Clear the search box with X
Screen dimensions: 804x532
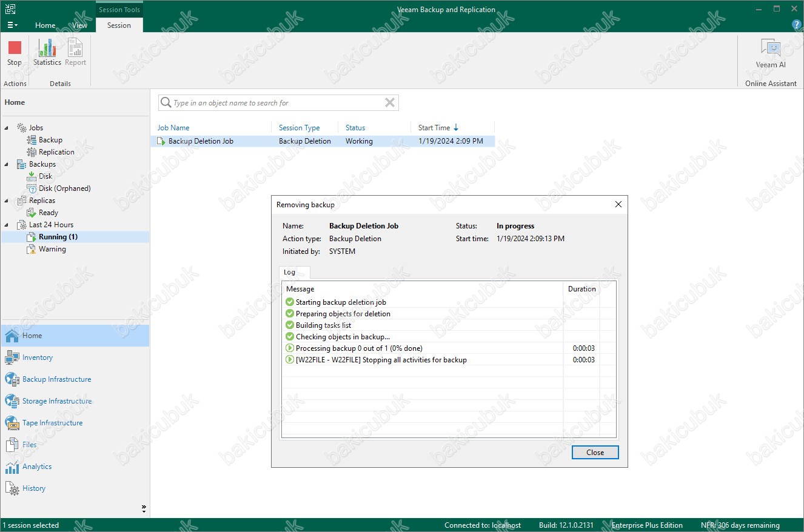pyautogui.click(x=390, y=103)
